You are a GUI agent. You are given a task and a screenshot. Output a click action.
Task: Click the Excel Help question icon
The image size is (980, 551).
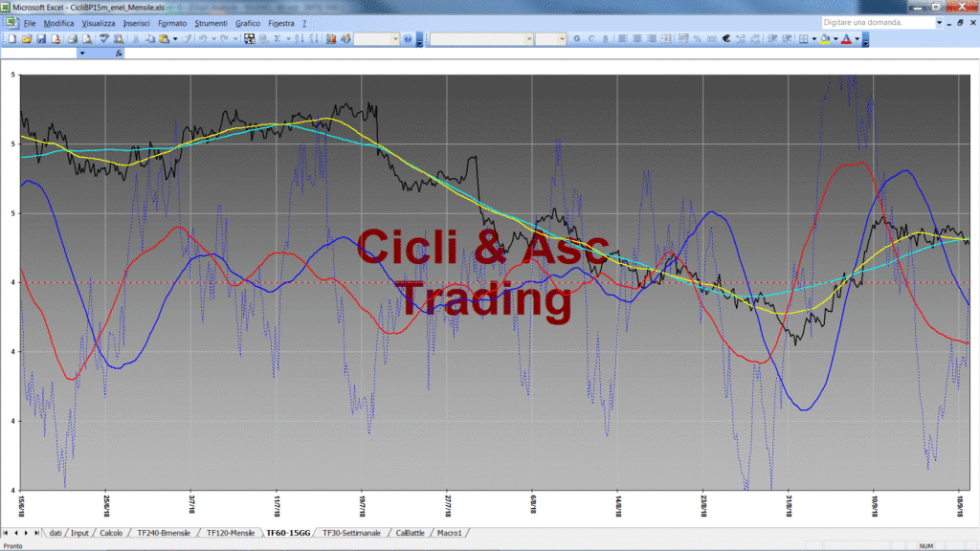(408, 38)
